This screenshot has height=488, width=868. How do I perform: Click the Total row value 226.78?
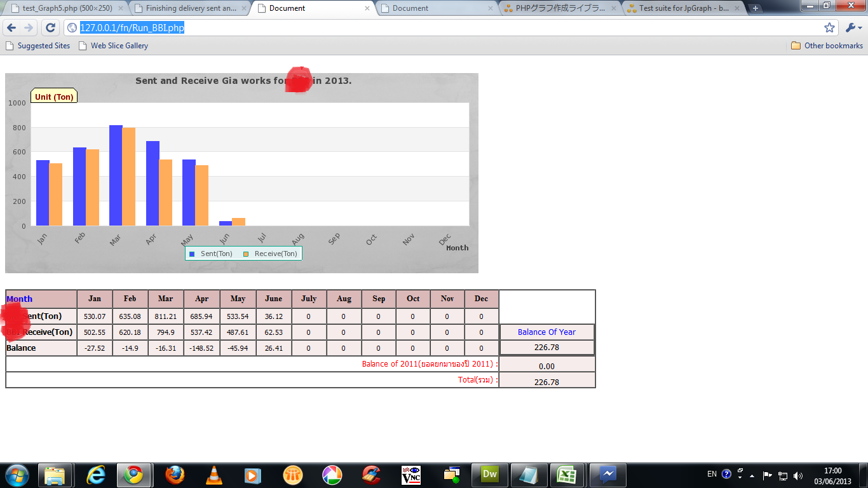(x=546, y=382)
